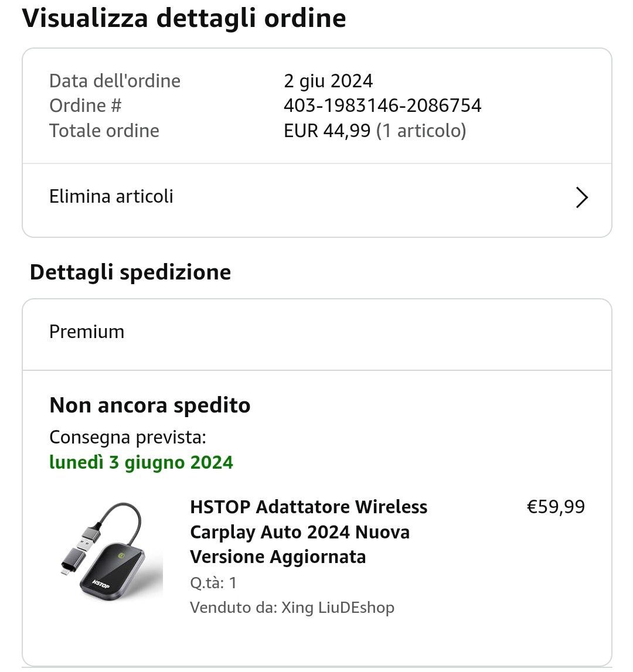Click the Non ancora spedito status heading
Screen dimensions: 633x672
pos(150,405)
